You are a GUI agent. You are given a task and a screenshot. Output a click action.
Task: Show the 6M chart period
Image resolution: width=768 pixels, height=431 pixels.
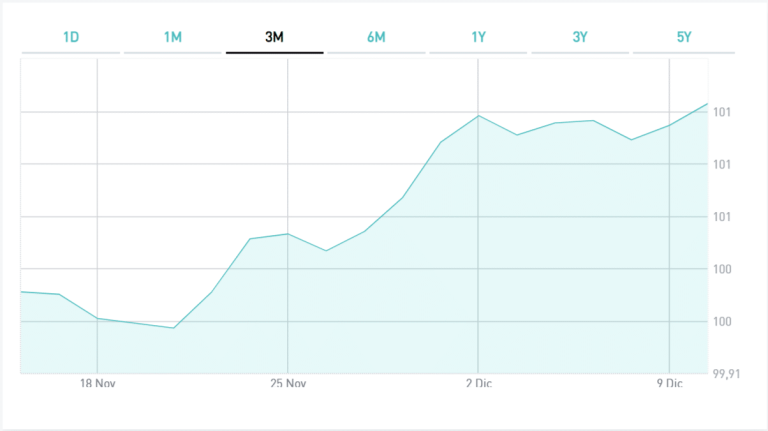[376, 37]
